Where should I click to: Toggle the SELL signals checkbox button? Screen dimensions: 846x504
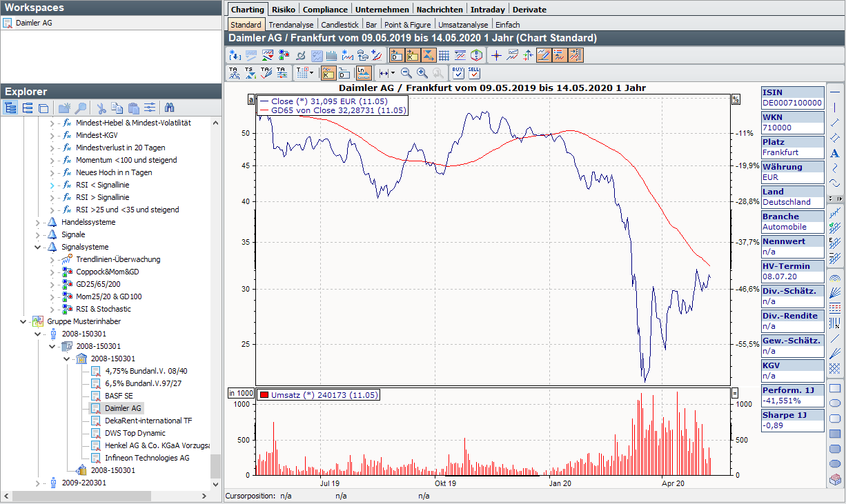click(x=474, y=72)
